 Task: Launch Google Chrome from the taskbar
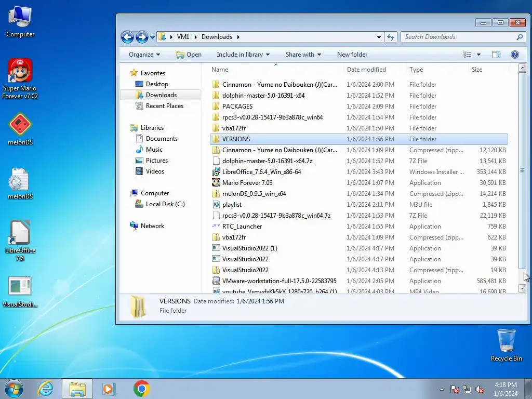pyautogui.click(x=142, y=389)
